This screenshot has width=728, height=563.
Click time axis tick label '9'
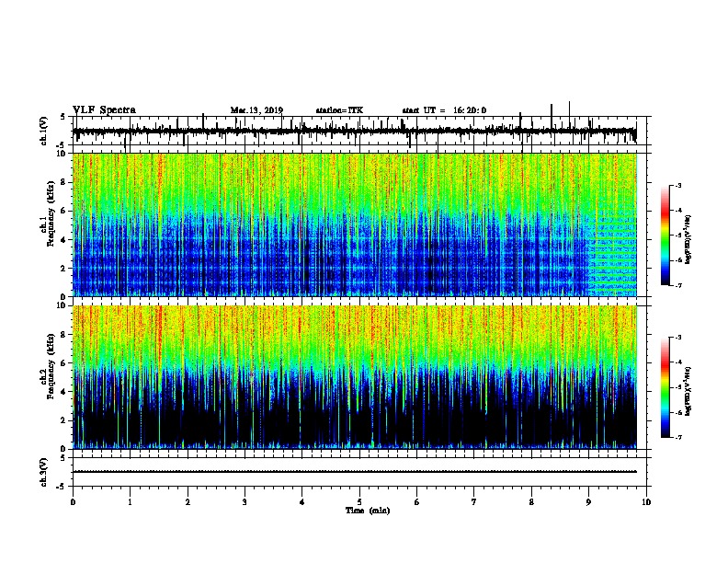point(588,502)
